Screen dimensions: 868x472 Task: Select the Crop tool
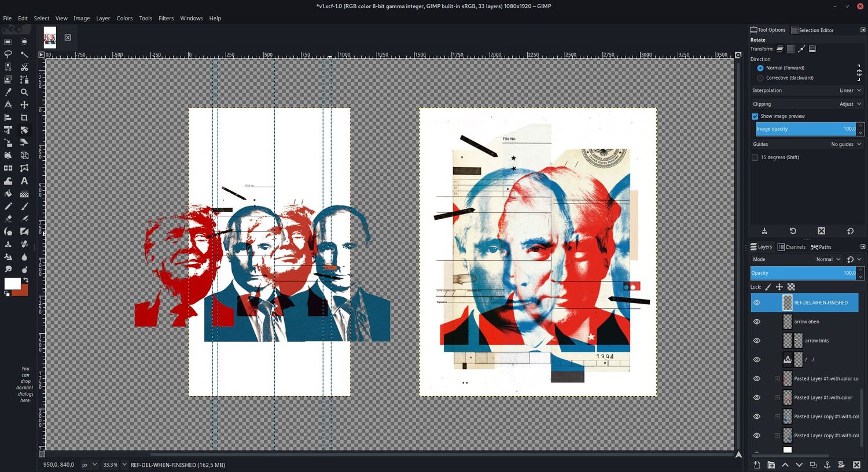tap(24, 117)
